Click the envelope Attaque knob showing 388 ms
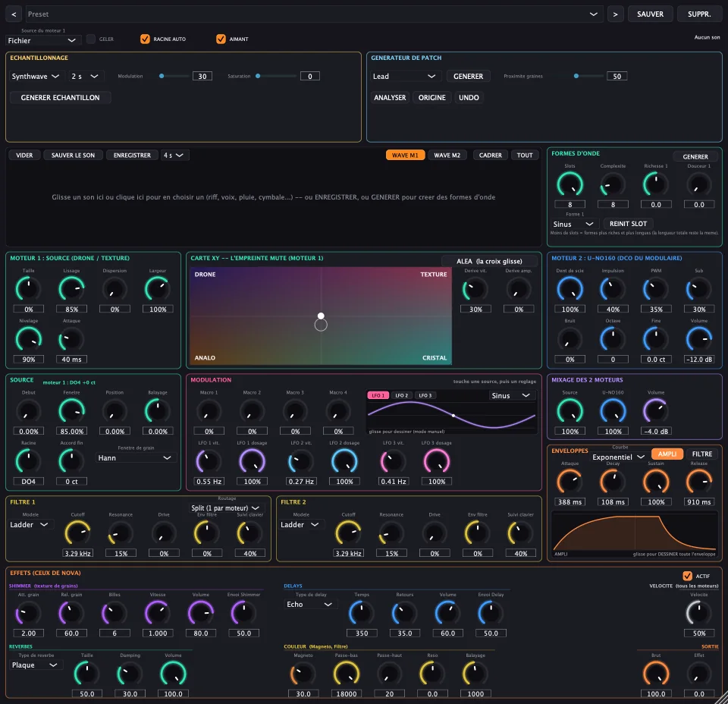Screen dimensions: 728x704 [x=570, y=482]
